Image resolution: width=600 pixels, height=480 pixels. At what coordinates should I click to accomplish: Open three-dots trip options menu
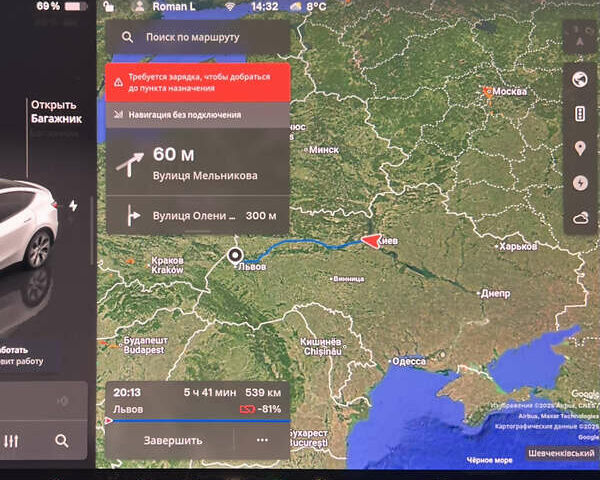coord(263,440)
